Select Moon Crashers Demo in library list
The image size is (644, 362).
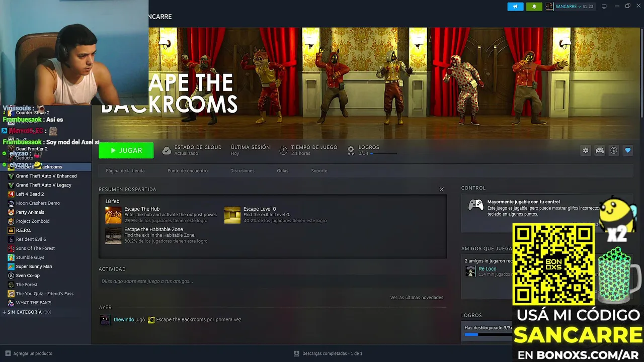pyautogui.click(x=38, y=203)
